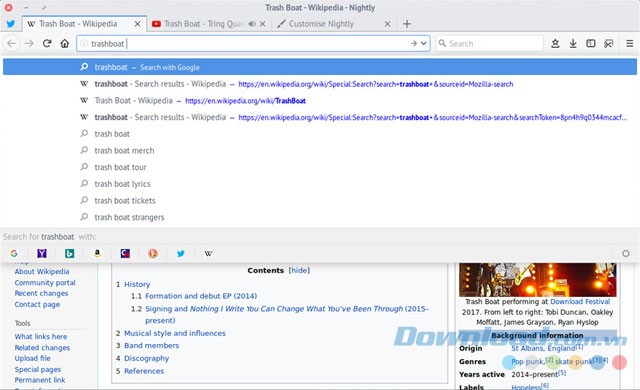The image size is (640, 390).
Task: Open Contact page link
Action: click(x=37, y=304)
